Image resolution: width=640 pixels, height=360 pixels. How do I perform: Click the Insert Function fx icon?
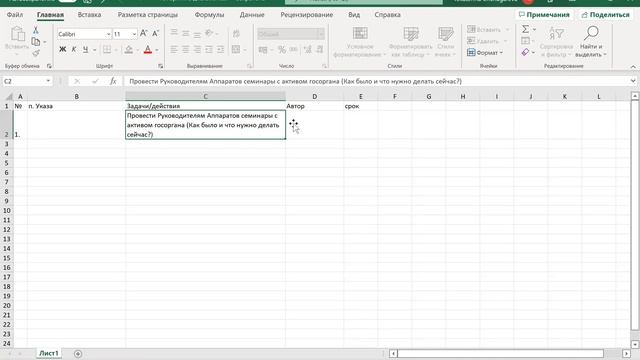[x=113, y=81]
